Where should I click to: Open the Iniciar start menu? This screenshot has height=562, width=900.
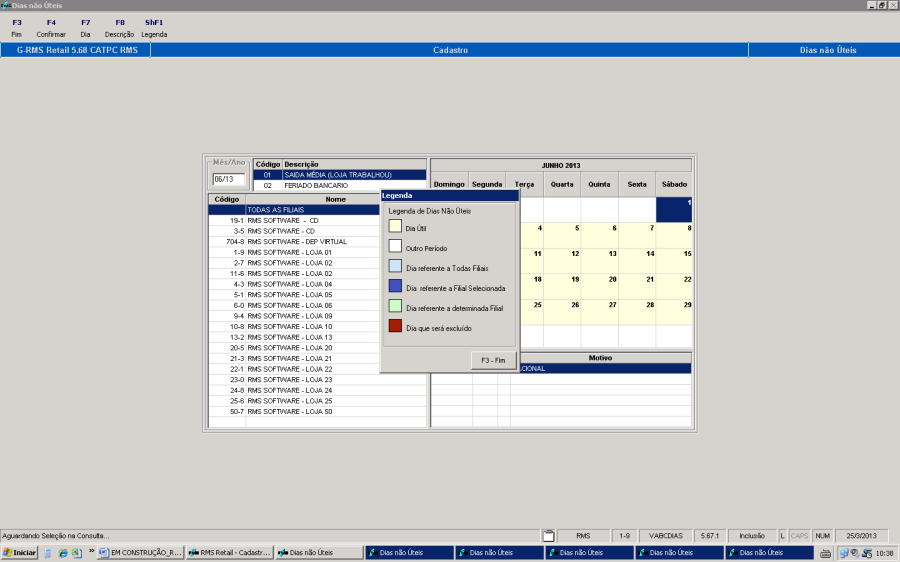(x=20, y=553)
